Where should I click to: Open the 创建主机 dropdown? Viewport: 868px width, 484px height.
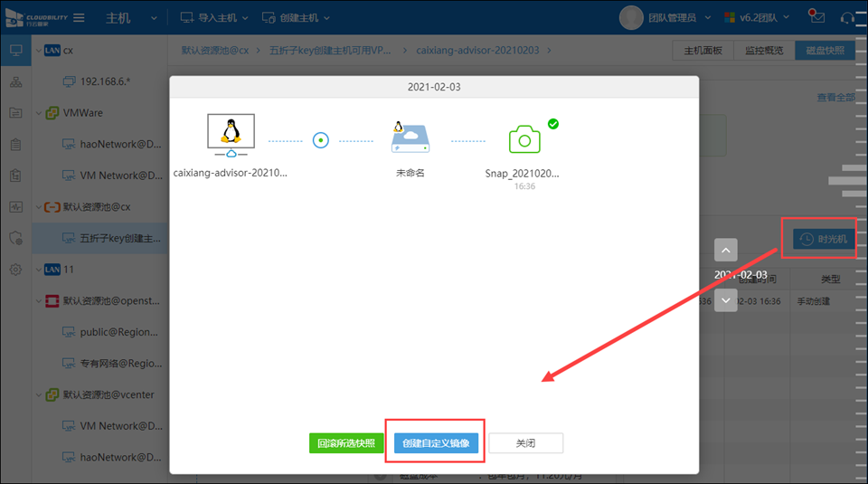point(296,18)
